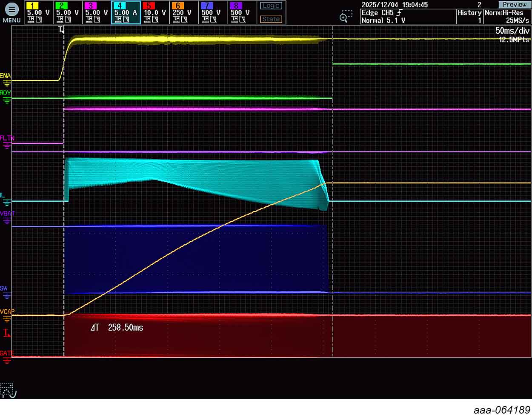Select channel 6 box showing 250 V
This screenshot has width=532, height=417.
[184, 12]
